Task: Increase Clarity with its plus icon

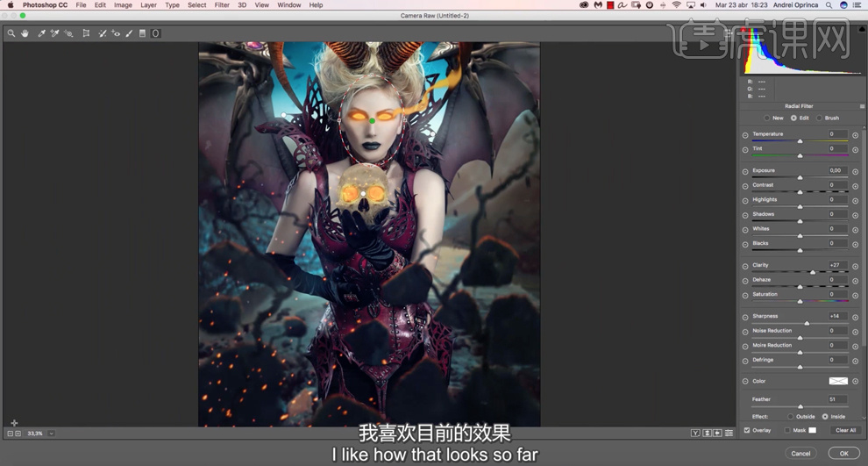Action: [855, 267]
